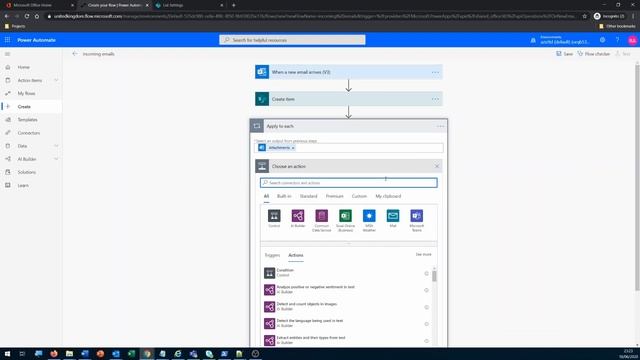The width and height of the screenshot is (640, 360).
Task: Open ellipsis menu for Create item step
Action: [x=435, y=99]
